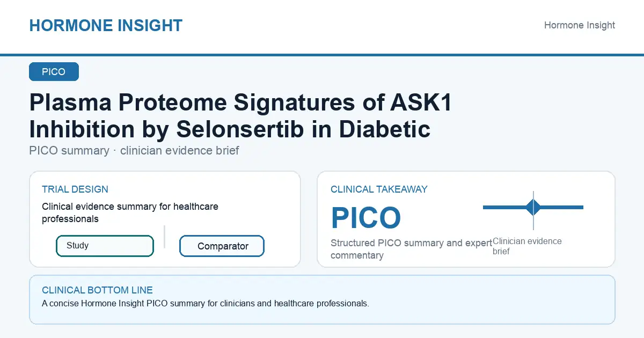
Task: Click the HORMONE INSIGHT logo
Action: coord(106,25)
